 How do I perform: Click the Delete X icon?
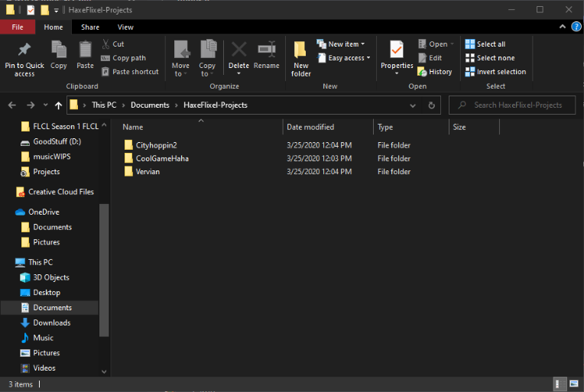point(238,50)
